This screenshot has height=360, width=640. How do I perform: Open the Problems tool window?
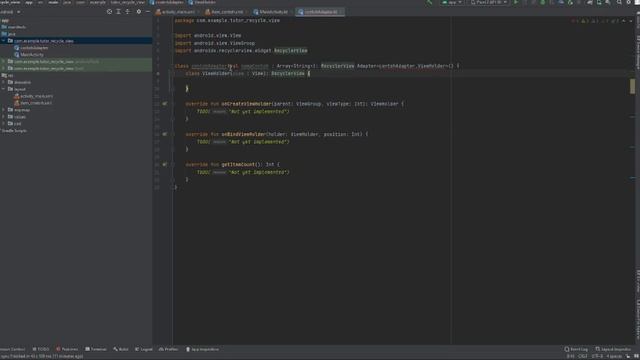[x=67, y=349]
